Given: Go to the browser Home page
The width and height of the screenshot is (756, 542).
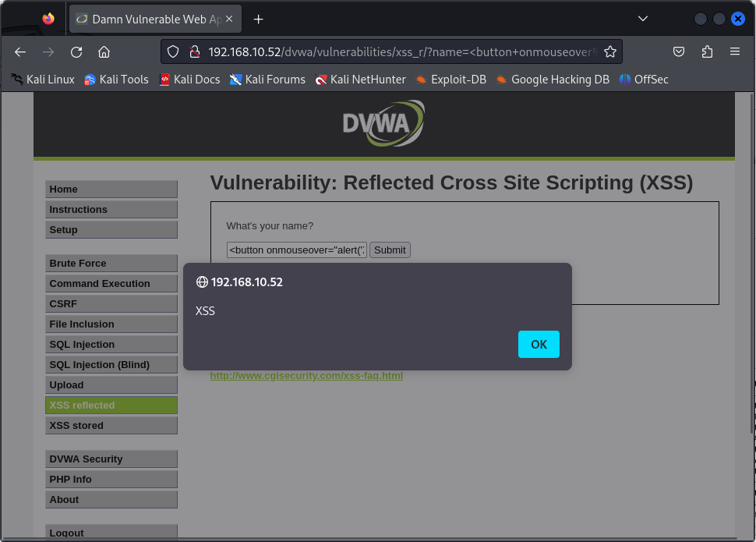Looking at the screenshot, I should tap(104, 51).
